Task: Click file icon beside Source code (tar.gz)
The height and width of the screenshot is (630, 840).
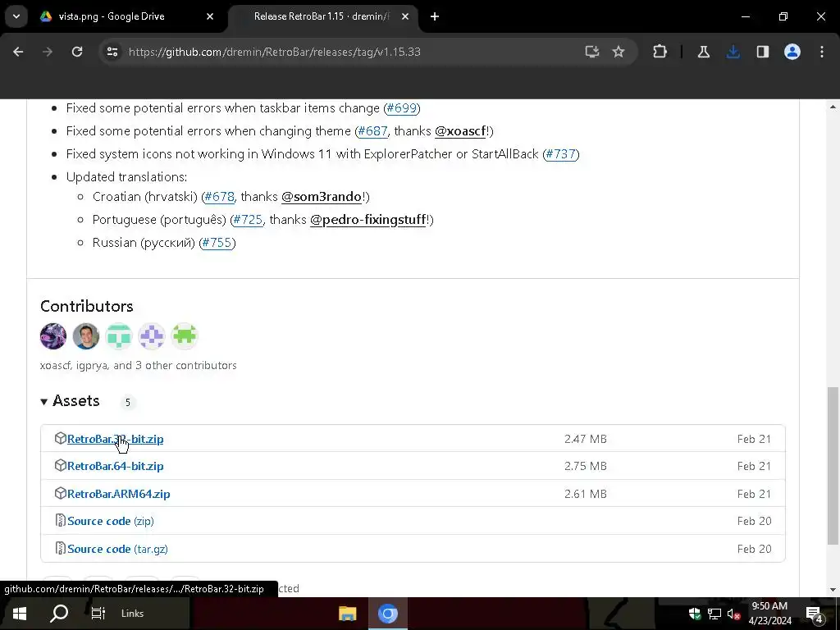Action: tap(61, 549)
